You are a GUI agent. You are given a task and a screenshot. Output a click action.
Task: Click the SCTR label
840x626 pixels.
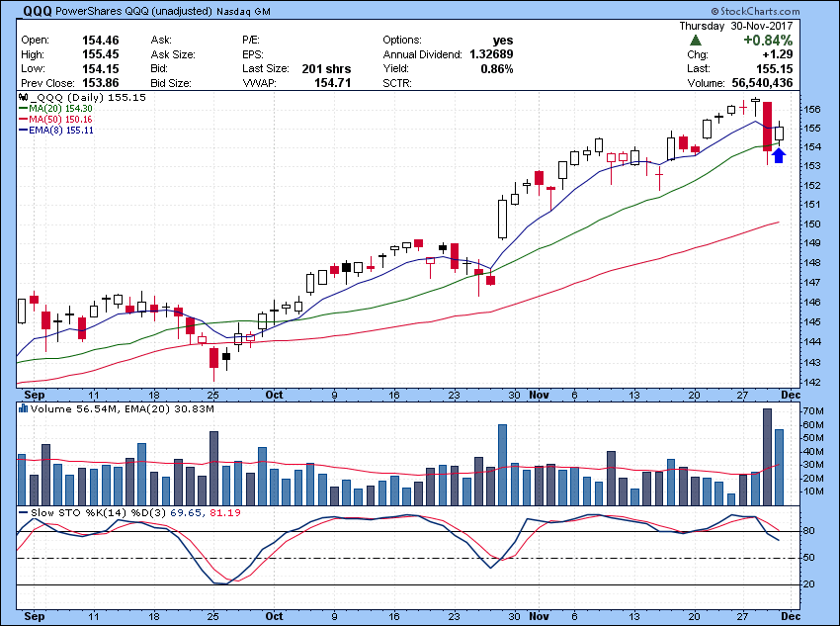[397, 83]
